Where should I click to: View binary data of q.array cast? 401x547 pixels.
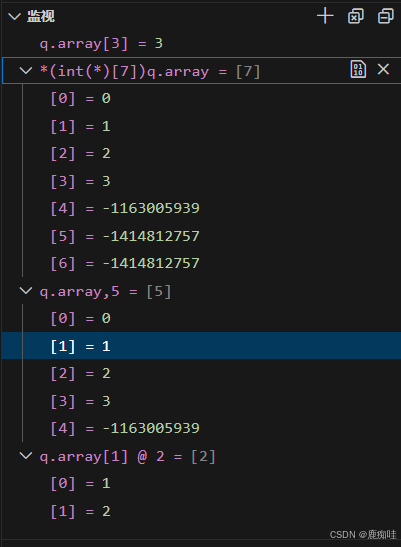click(358, 69)
